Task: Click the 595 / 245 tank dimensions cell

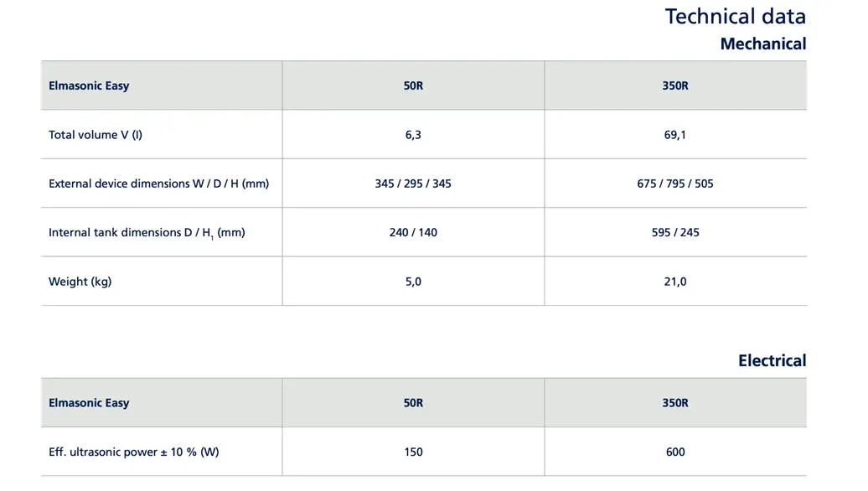Action: pos(674,233)
